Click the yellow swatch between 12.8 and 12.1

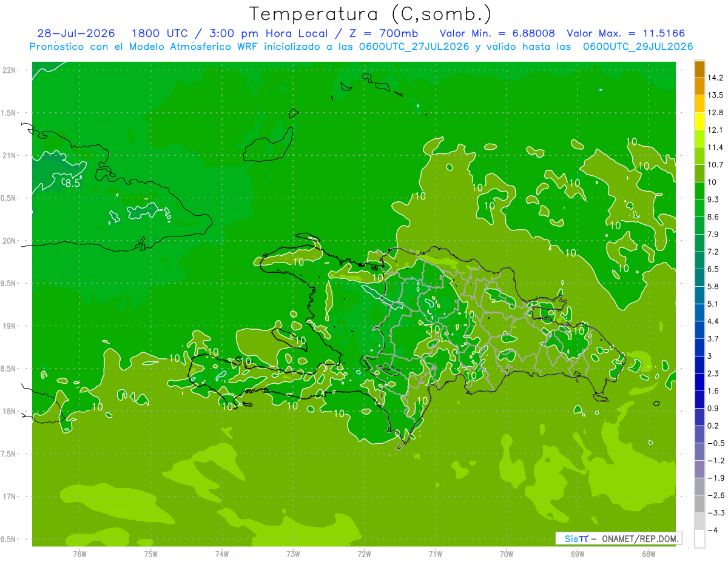(x=699, y=121)
